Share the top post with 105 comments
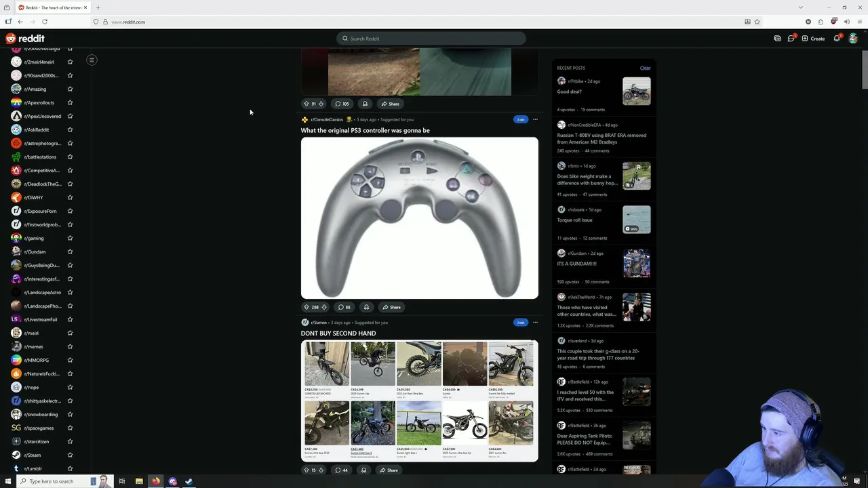 391,104
